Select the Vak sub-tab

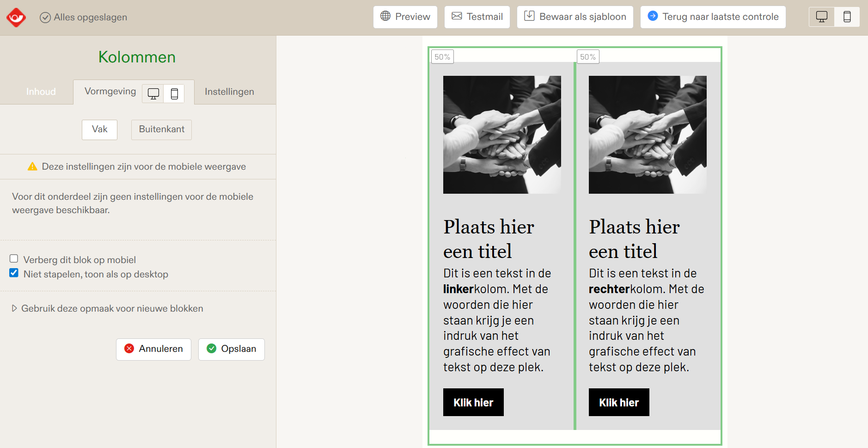pyautogui.click(x=99, y=129)
